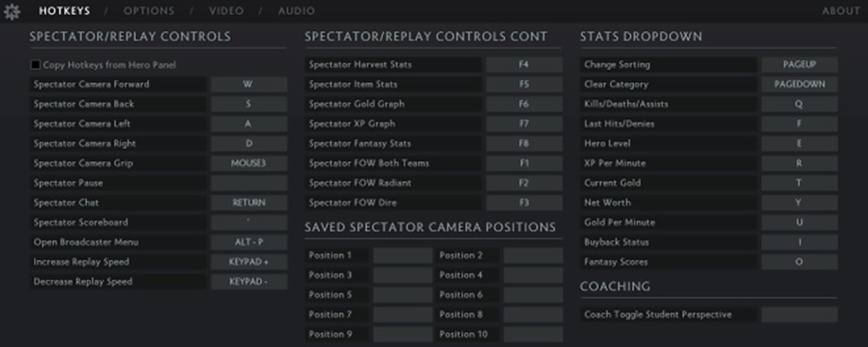Click the Spectator Harvest Stats F4 binding
Screen dimensions: 868x347
click(x=525, y=64)
